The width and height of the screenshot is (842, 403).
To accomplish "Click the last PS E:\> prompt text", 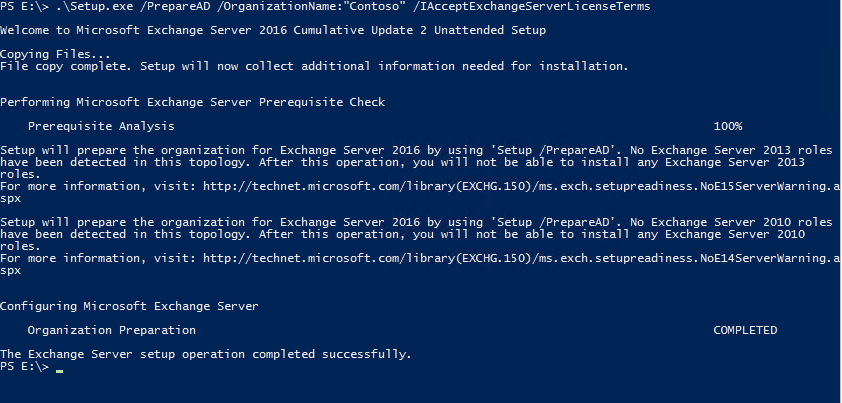I will (x=24, y=366).
